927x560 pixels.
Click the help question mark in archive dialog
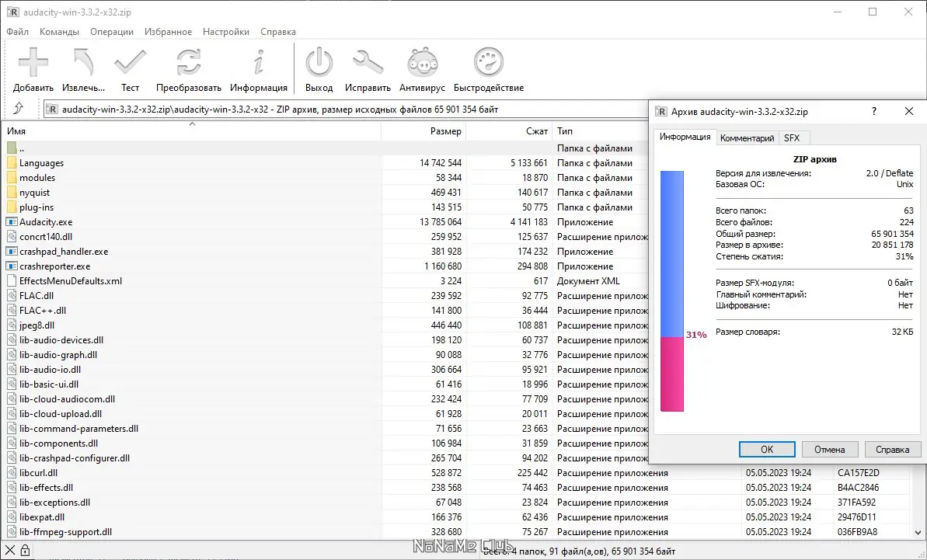click(874, 111)
